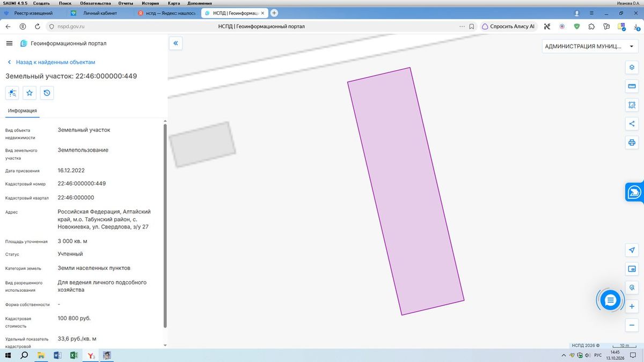
Task: Open the Карта menu
Action: pos(174,3)
